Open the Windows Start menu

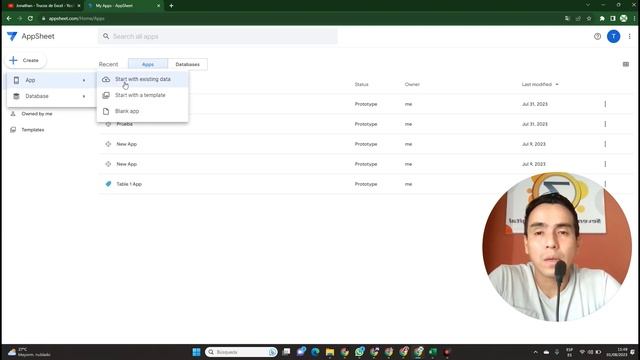tap(196, 352)
